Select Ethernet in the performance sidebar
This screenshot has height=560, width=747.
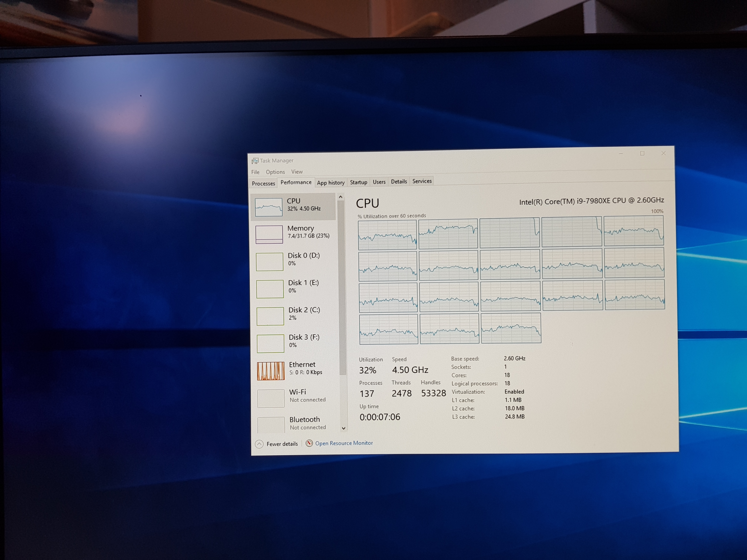point(295,370)
